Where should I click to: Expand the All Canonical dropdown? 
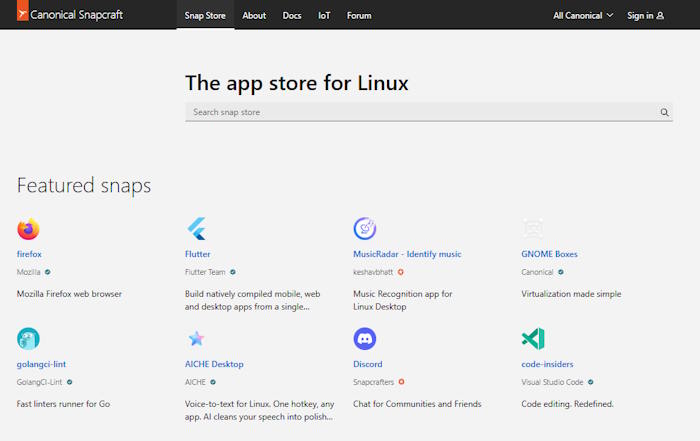click(583, 16)
